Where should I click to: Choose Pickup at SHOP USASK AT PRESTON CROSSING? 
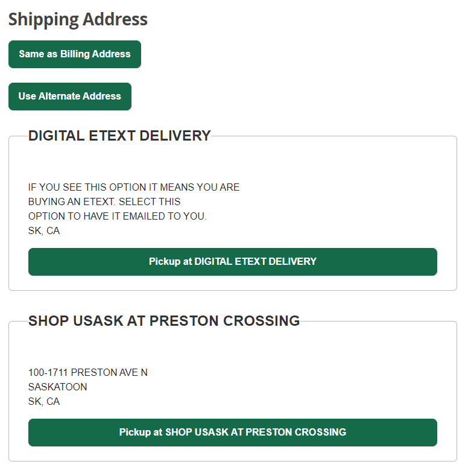[233, 433]
